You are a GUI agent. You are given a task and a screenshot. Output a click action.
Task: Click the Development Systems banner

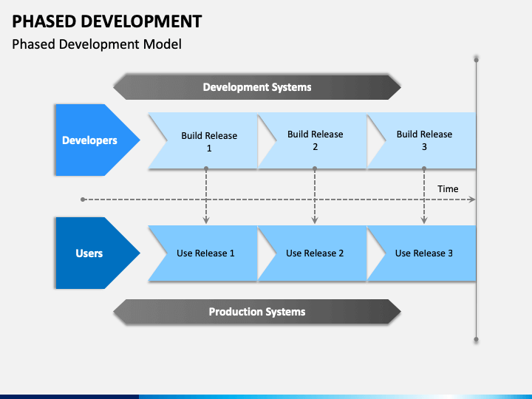(257, 87)
